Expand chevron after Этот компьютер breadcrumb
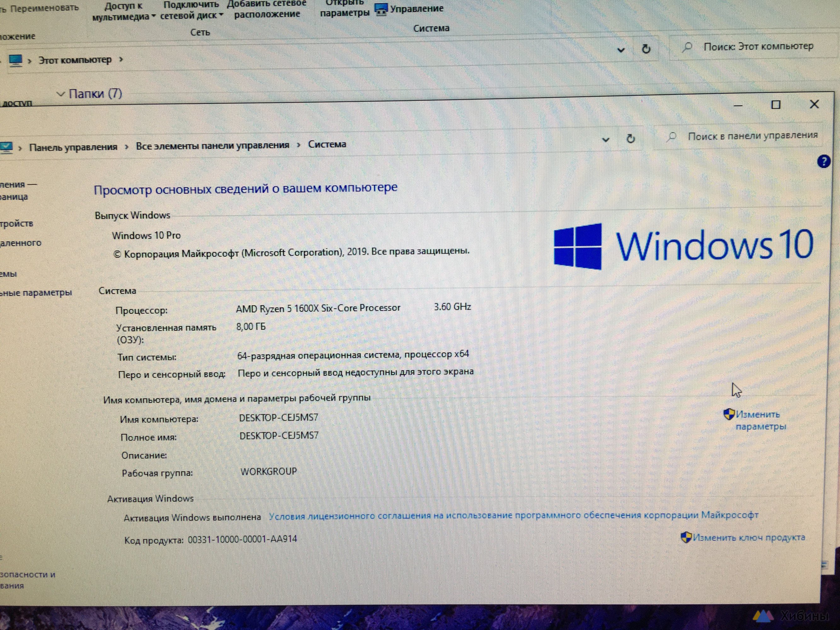Image resolution: width=840 pixels, height=630 pixels. [121, 59]
